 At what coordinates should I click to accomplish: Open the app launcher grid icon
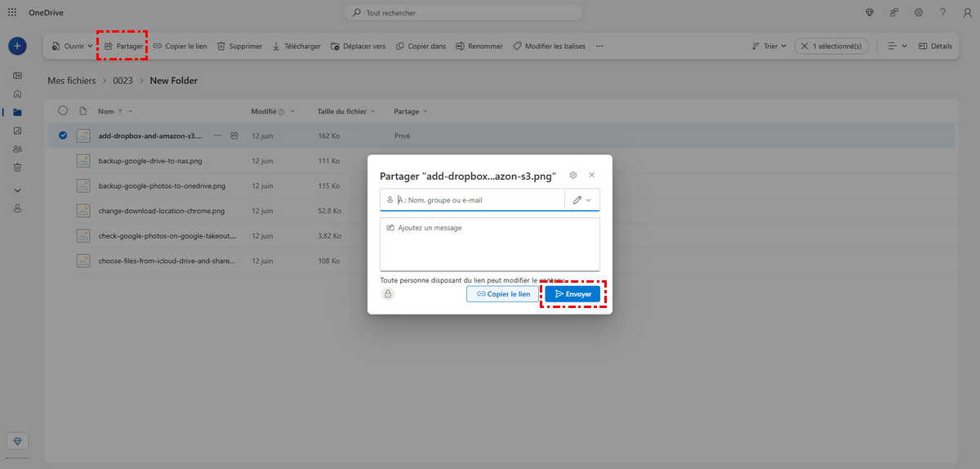pos(12,12)
